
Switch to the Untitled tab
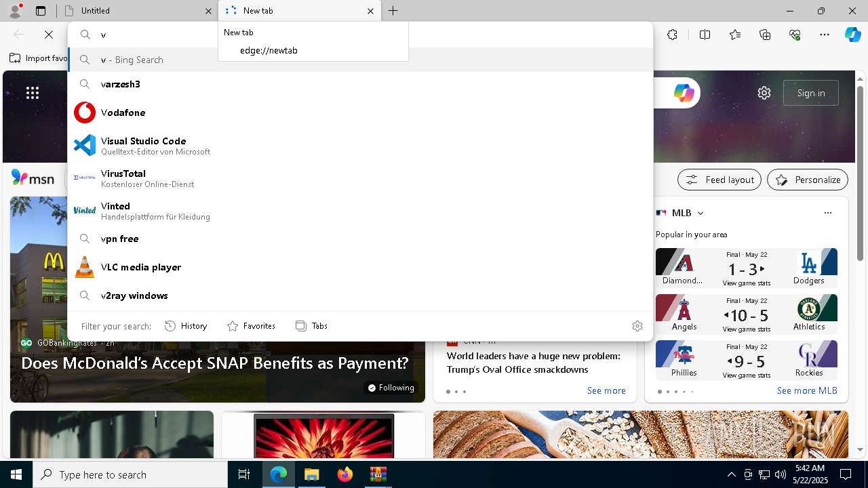point(136,11)
